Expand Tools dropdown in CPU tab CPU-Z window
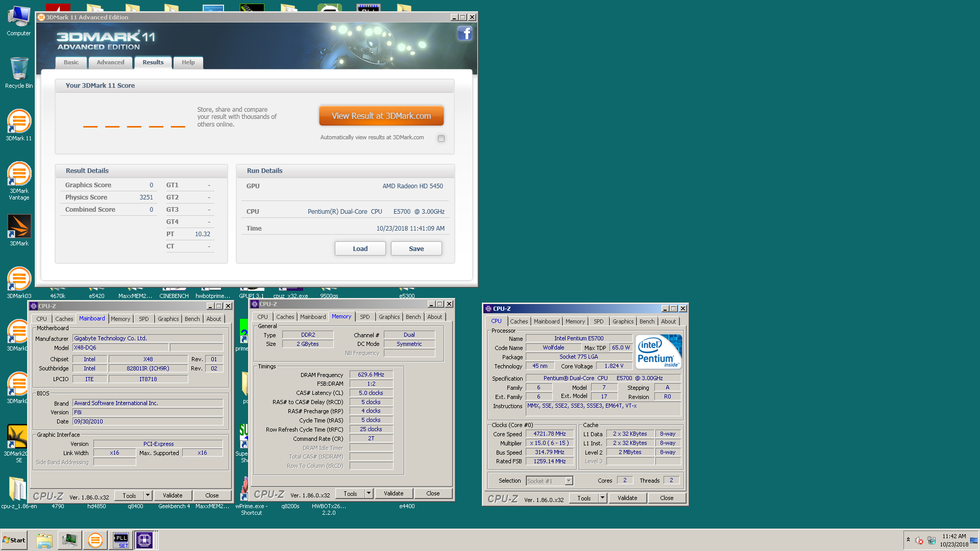 coord(602,498)
